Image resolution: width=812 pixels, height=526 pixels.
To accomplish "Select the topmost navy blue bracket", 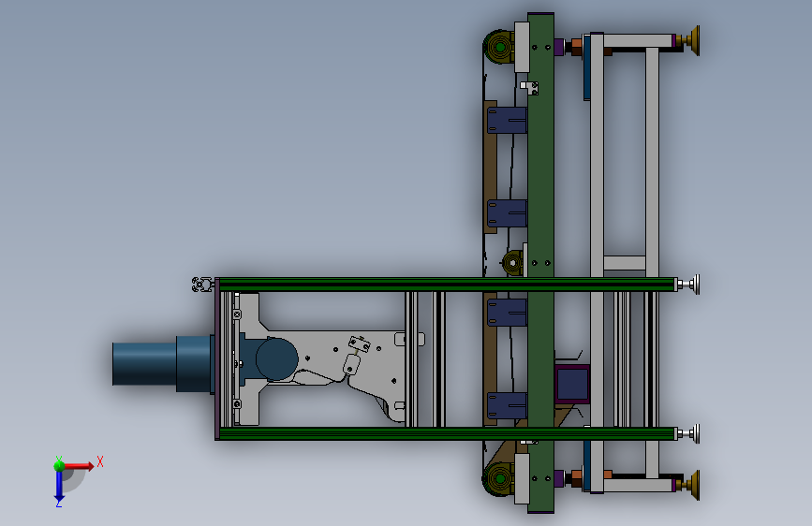I will point(507,120).
